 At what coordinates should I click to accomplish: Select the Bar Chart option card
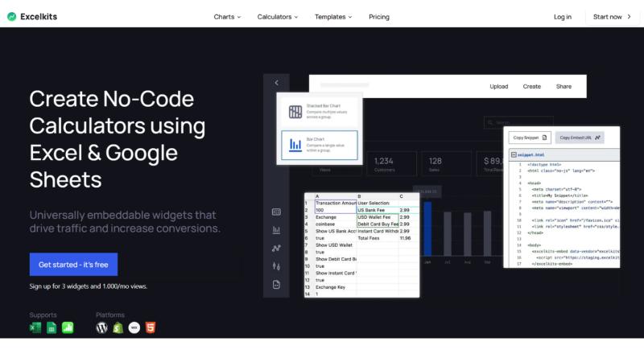(319, 145)
